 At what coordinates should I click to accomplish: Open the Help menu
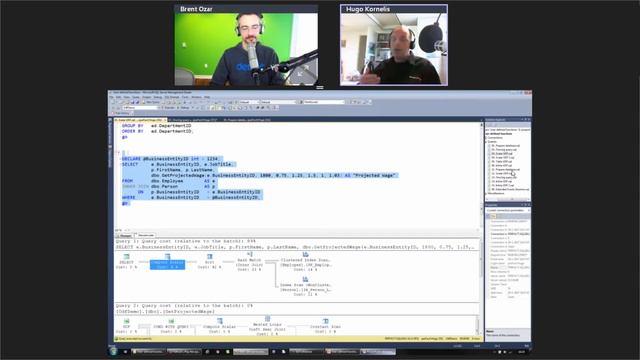[207, 97]
